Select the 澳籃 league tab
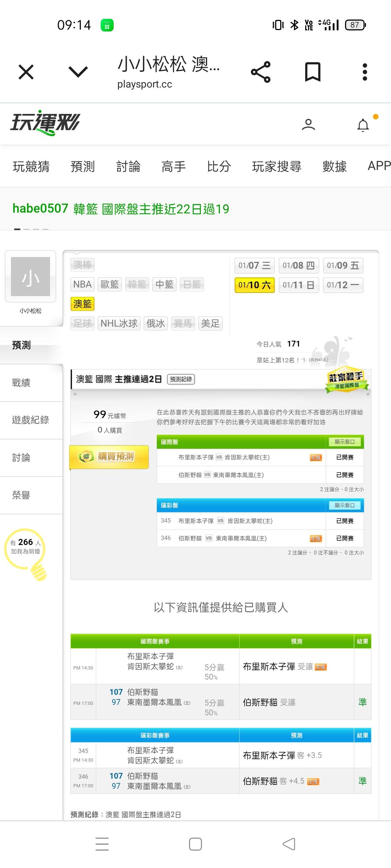The width and height of the screenshot is (391, 868). (x=83, y=304)
